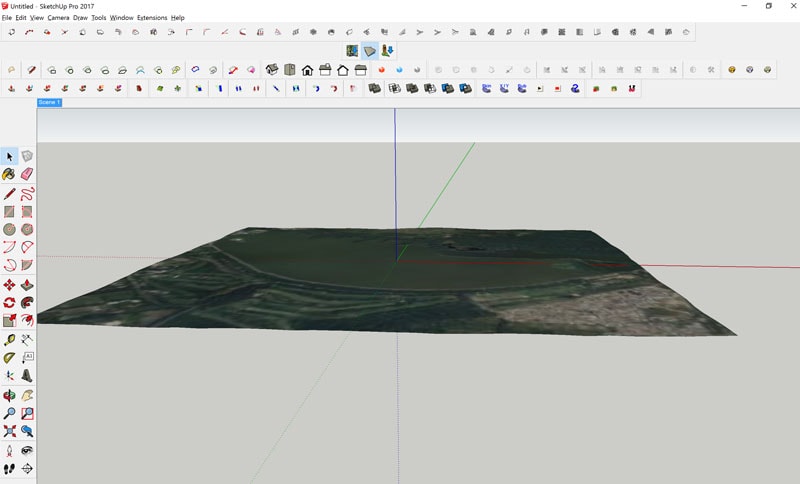800x484 pixels.
Task: Click the Photo Textures icon
Action: pyautogui.click(x=387, y=50)
